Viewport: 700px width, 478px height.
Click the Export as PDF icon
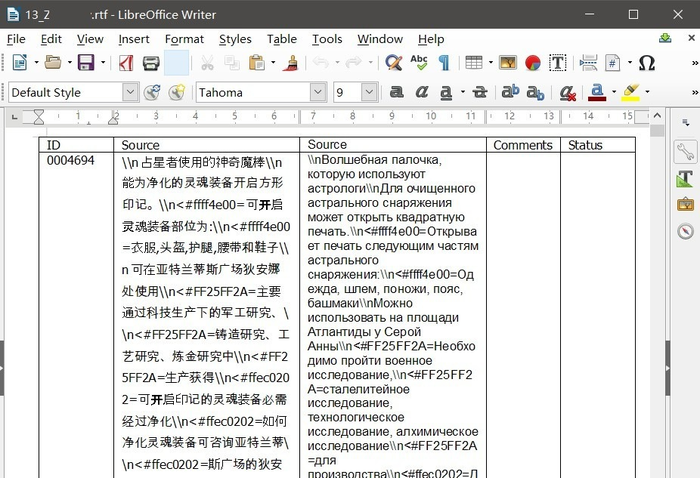click(x=125, y=63)
